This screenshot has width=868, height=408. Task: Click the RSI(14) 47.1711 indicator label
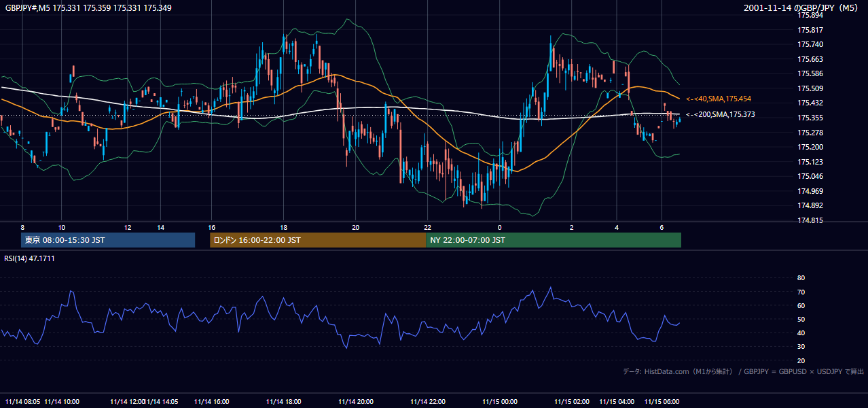tap(29, 258)
